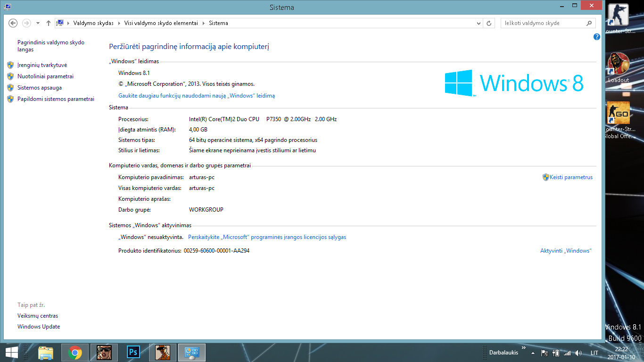Select the WORKGROUP value
The image size is (644, 362).
tap(206, 210)
